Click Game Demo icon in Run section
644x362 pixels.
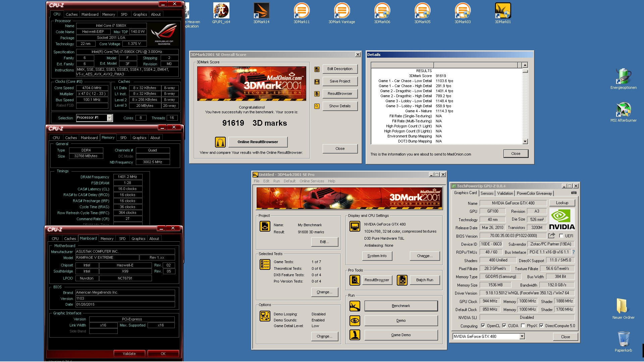355,335
